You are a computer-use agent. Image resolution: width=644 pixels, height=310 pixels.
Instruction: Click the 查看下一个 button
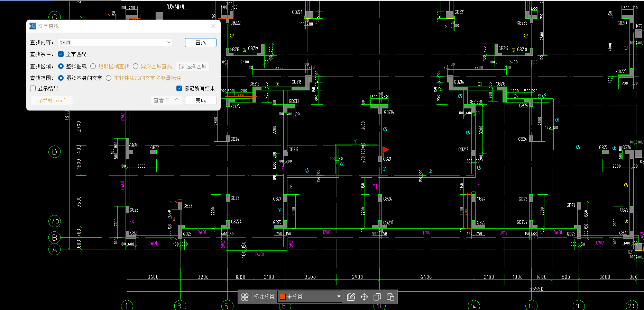(x=166, y=100)
